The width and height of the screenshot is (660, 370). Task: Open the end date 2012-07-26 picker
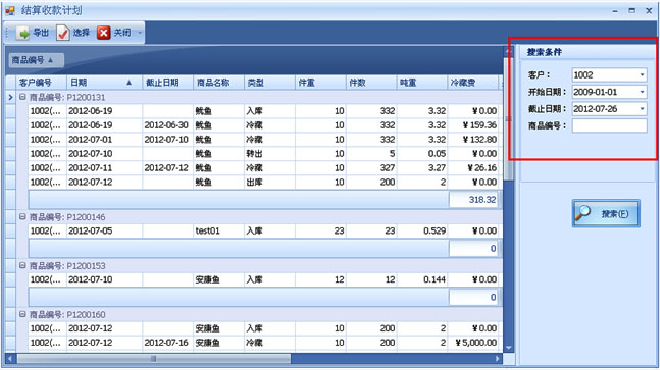click(x=642, y=109)
